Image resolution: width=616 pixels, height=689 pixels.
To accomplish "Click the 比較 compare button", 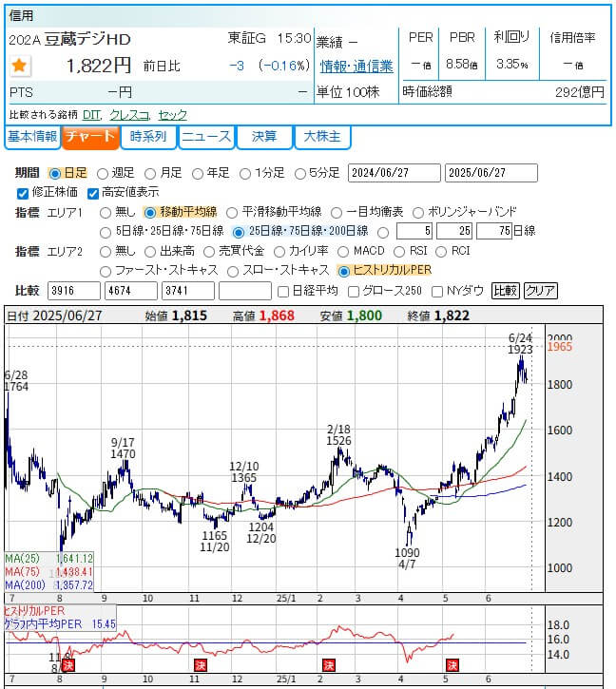I will point(505,291).
